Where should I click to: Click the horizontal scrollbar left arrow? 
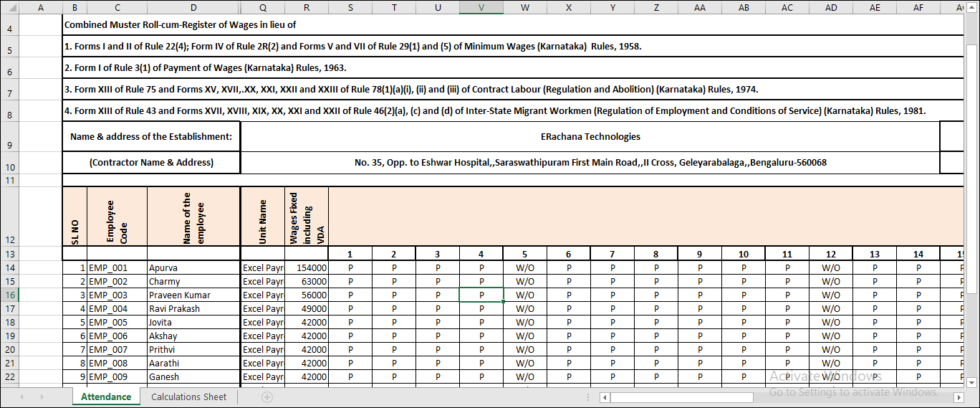click(605, 397)
